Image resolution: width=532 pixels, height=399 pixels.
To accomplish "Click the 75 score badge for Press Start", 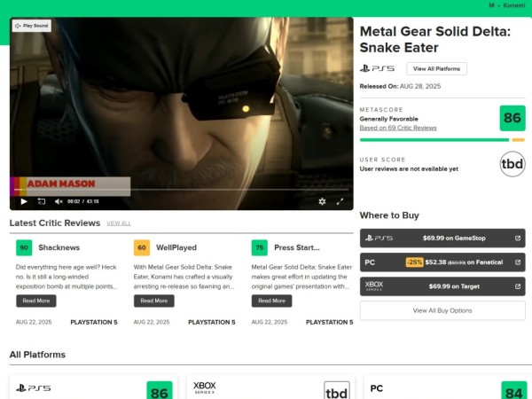I will click(260, 247).
